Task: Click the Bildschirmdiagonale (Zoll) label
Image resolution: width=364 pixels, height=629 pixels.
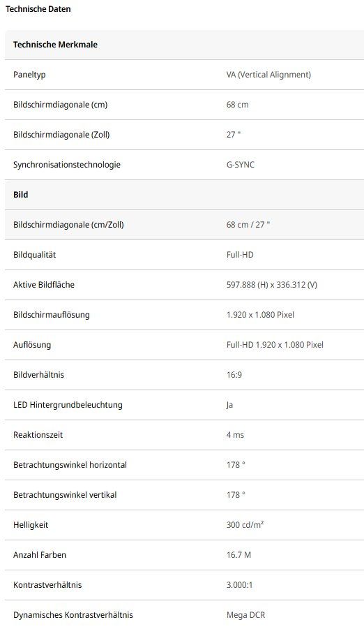Action: click(61, 135)
